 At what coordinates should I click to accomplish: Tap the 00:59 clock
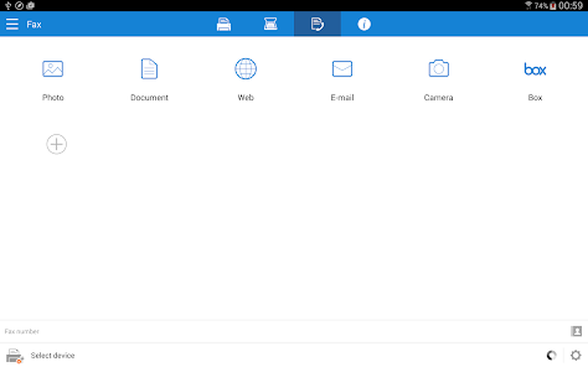[571, 6]
